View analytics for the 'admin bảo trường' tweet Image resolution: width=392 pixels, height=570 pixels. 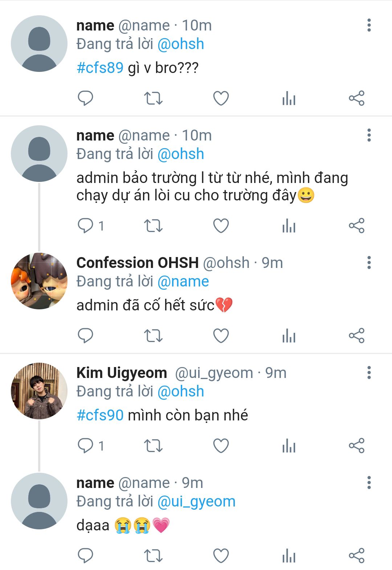point(289,226)
